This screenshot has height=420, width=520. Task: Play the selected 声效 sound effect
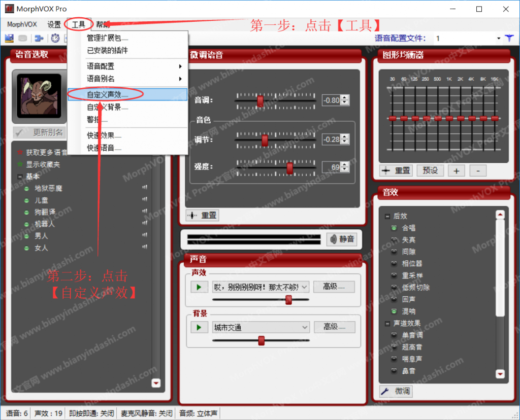click(199, 287)
